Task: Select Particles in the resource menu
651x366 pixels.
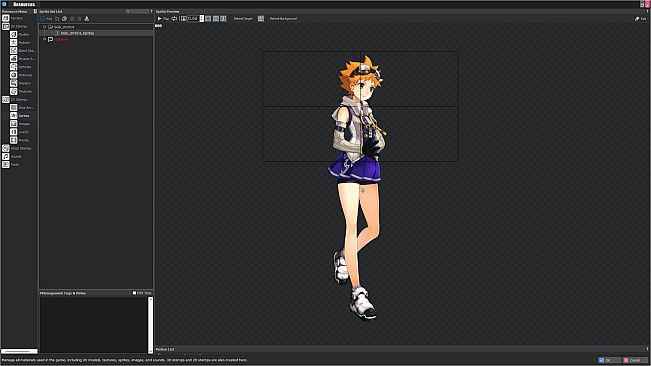Action: (21, 67)
